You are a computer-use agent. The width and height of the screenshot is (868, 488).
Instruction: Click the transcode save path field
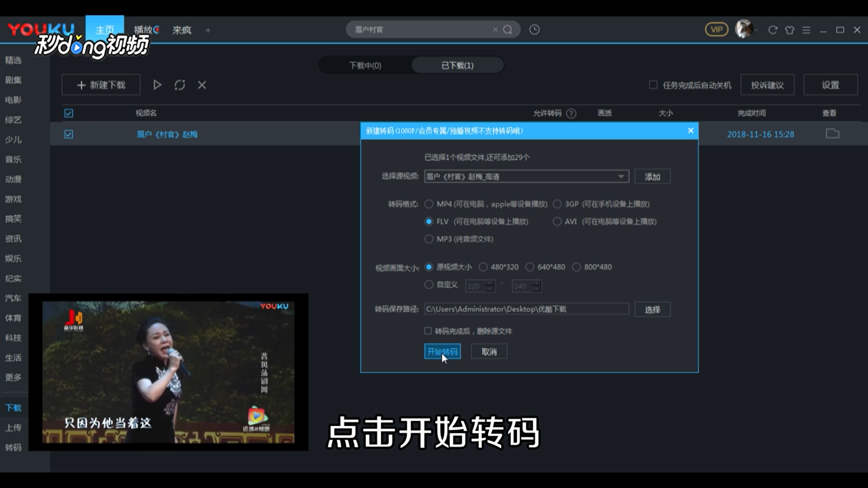tap(524, 309)
